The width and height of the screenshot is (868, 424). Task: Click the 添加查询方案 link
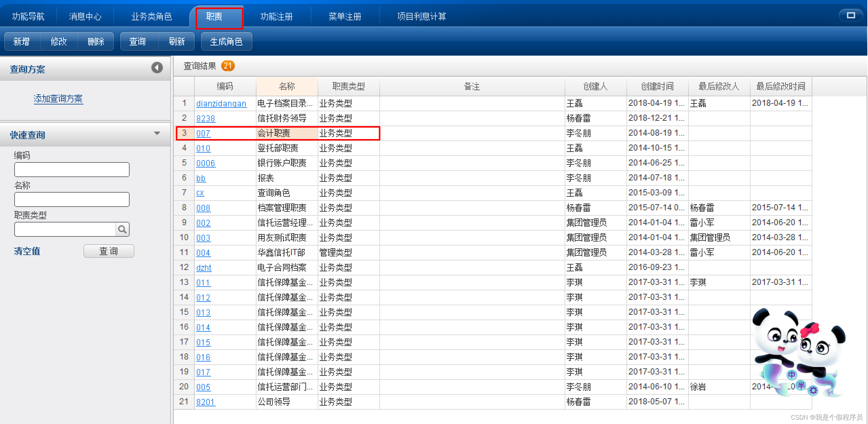(x=58, y=99)
